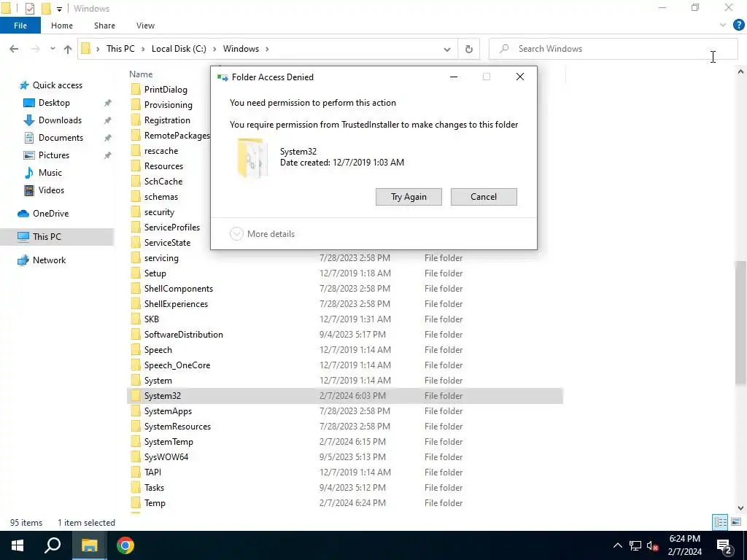Viewport: 747px width, 560px height.
Task: Switch to Details view layout icon
Action: (720, 522)
